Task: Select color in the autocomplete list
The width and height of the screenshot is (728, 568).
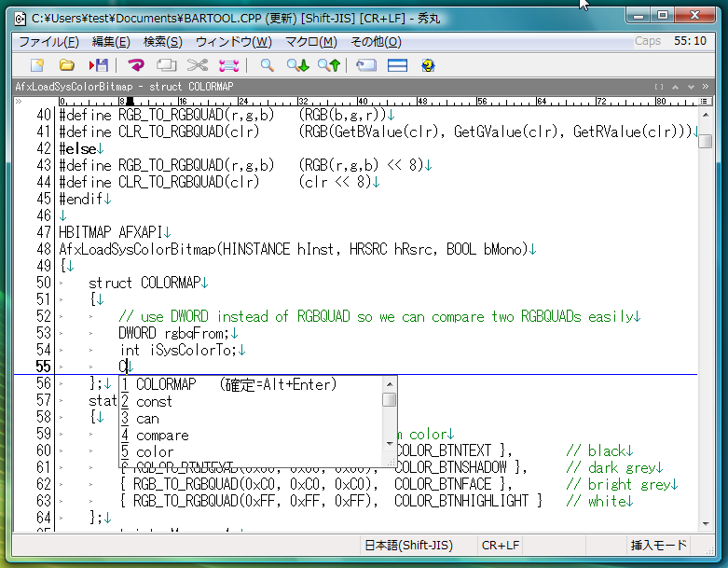Action: click(251, 452)
